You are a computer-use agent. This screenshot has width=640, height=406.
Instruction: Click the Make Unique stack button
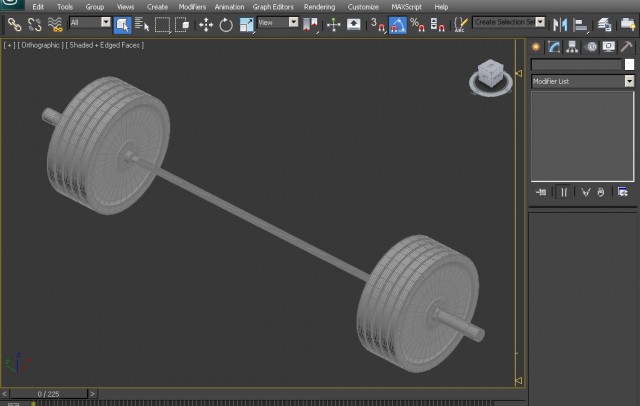pos(586,192)
